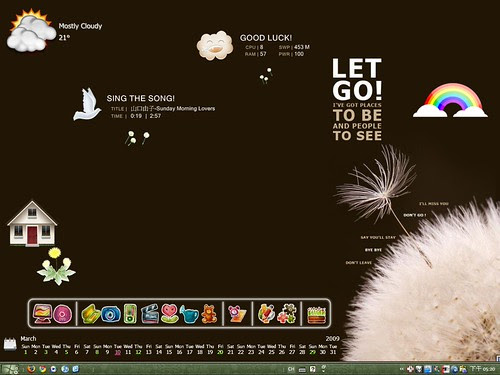500x375 pixels.
Task: Launch the blue camera dock icon
Action: pyautogui.click(x=111, y=314)
